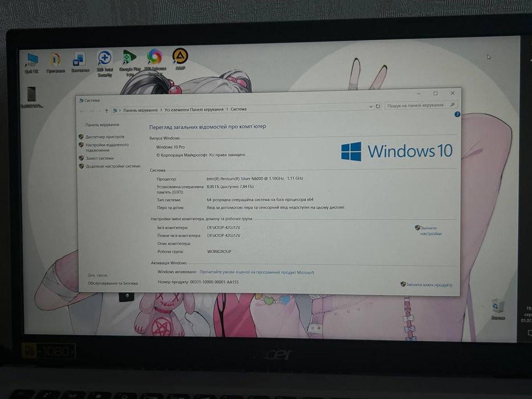Open the Recycle Bin on desktop
This screenshot has width=532, height=399.
tap(498, 310)
